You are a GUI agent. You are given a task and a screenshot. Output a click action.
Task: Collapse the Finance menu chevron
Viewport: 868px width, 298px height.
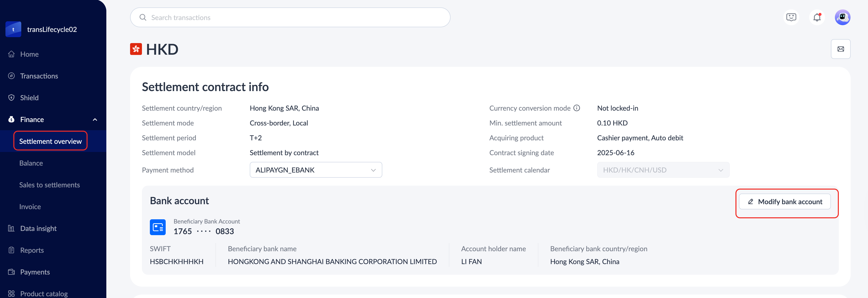(x=95, y=120)
